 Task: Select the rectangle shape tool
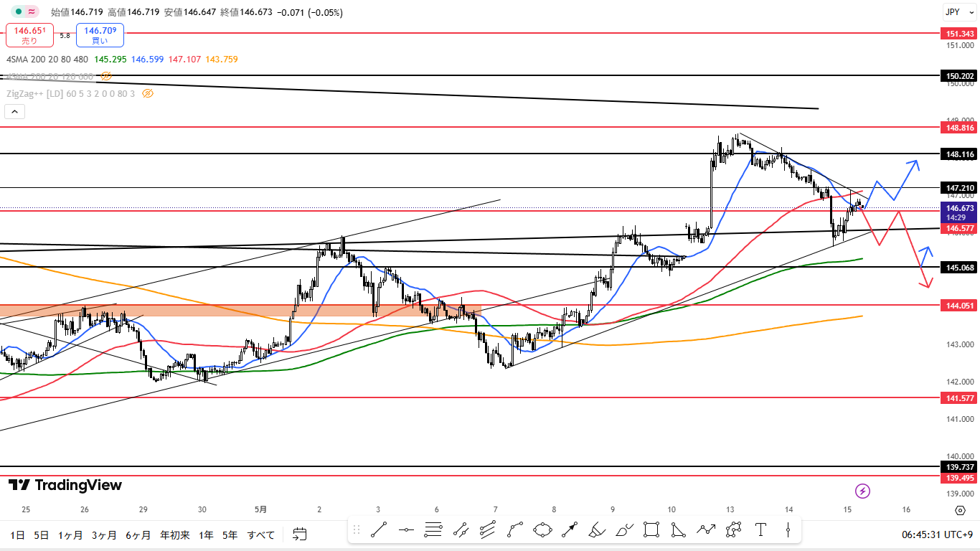(651, 530)
